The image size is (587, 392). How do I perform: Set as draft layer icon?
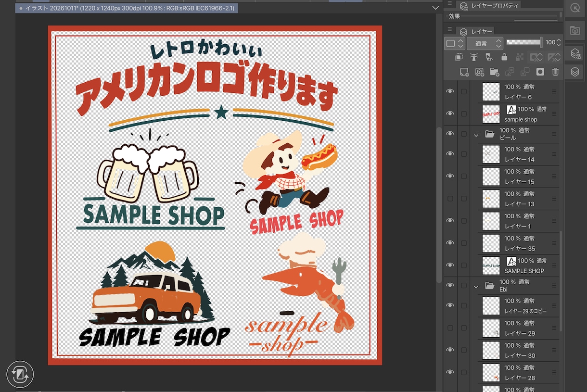pos(489,57)
